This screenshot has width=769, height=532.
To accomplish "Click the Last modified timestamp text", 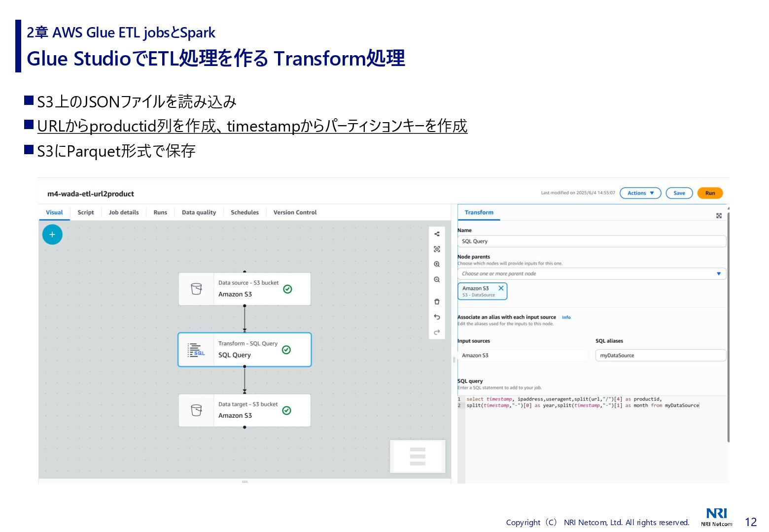I will pos(578,193).
